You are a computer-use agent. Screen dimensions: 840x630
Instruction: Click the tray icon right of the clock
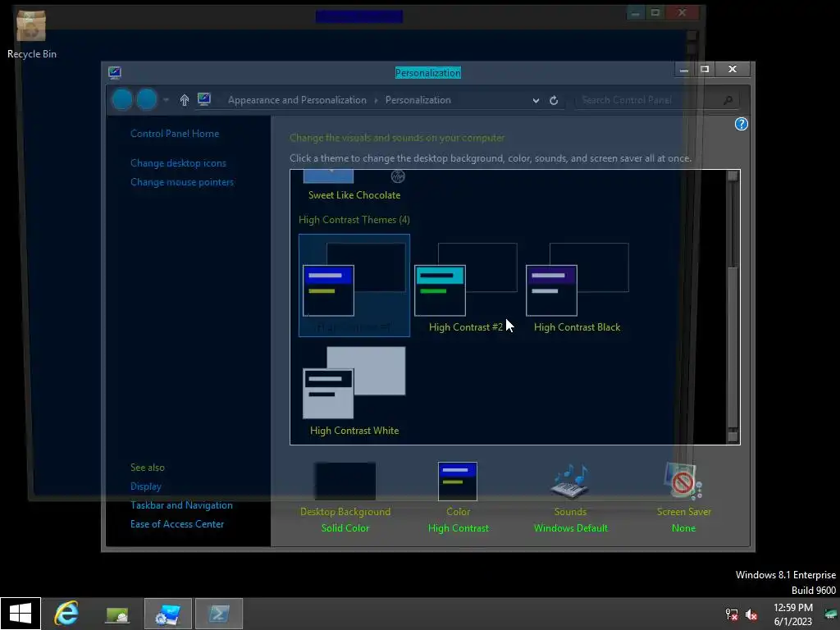[x=831, y=614]
